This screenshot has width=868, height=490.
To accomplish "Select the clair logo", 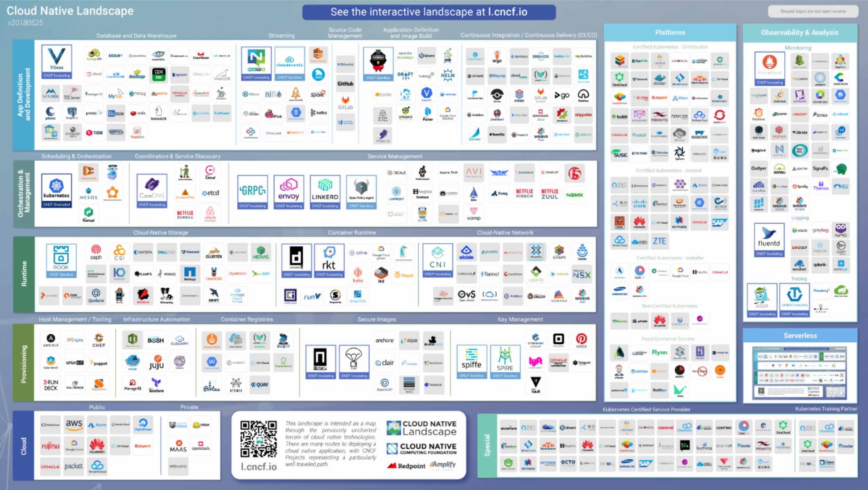I will coord(385,363).
